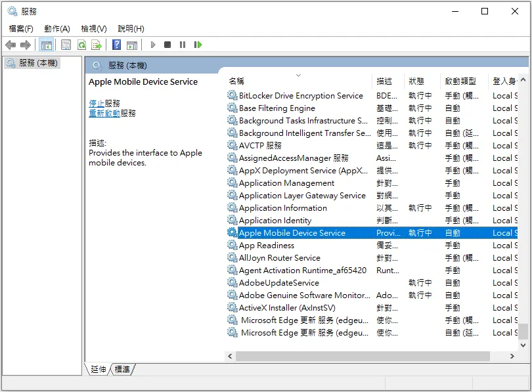Click 執行中 status of AdobeUpdateService
Screen dimensions: 532x392
click(420, 283)
